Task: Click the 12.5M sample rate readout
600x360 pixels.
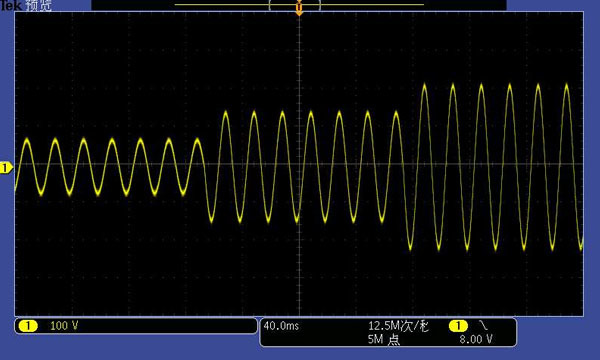Action: point(398,326)
